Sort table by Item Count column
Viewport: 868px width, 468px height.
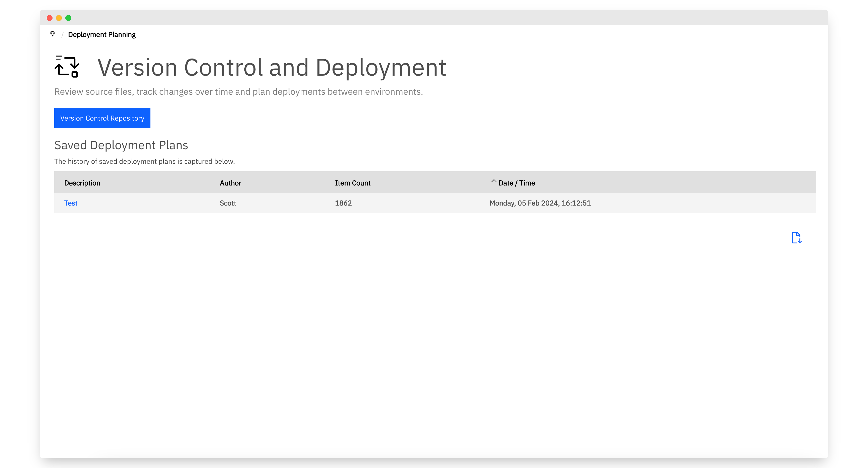tap(352, 183)
